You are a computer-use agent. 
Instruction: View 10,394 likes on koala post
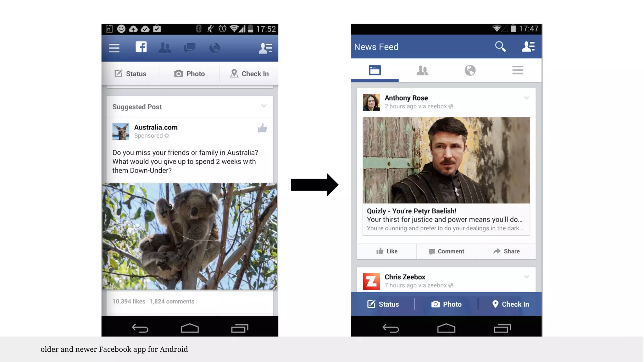point(129,301)
